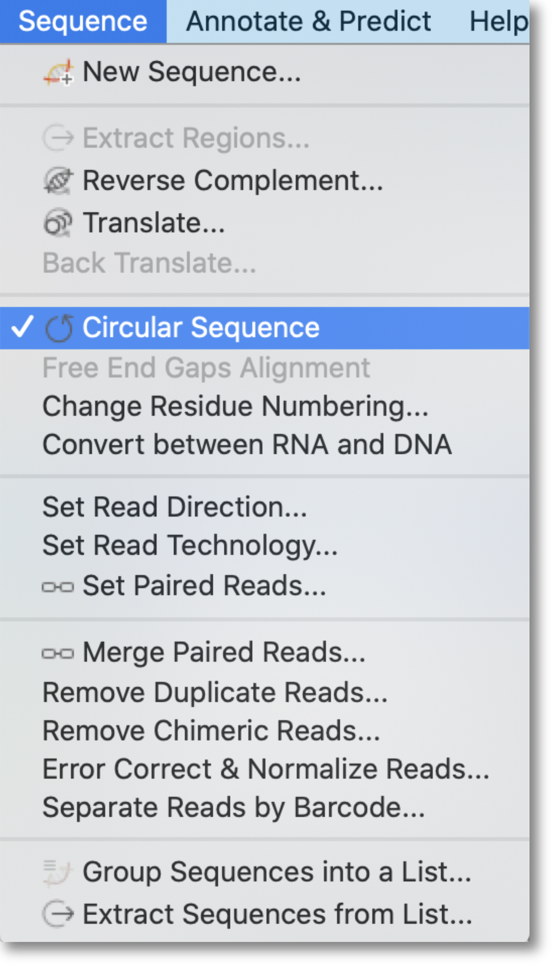Click the Set Paired Reads link icon
Viewport: 560px width, 970px height.
pos(58,587)
